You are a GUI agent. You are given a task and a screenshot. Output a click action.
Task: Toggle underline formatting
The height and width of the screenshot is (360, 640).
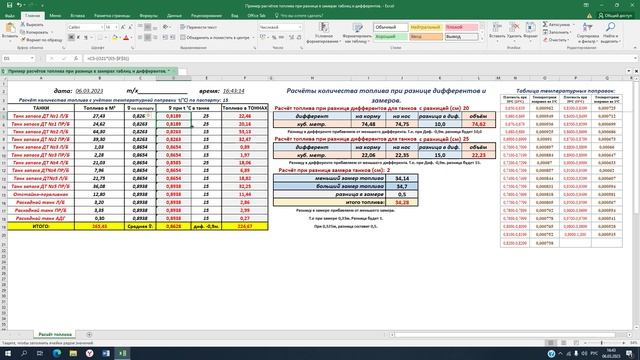[86, 38]
